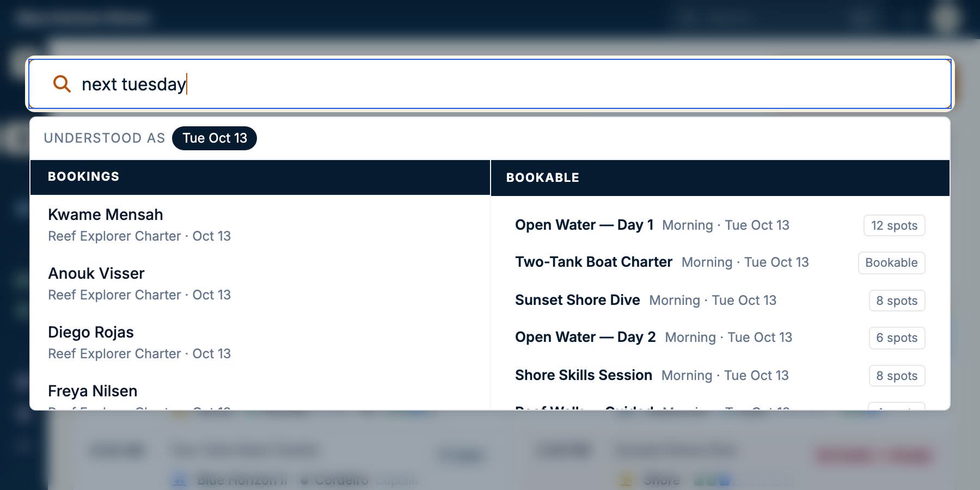Click the BOOKINGS column header

(260, 177)
